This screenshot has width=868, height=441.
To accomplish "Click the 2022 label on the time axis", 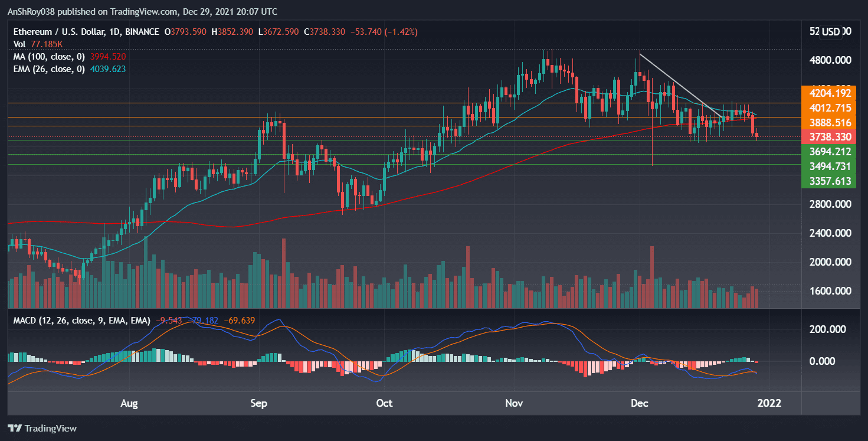I will tap(769, 403).
